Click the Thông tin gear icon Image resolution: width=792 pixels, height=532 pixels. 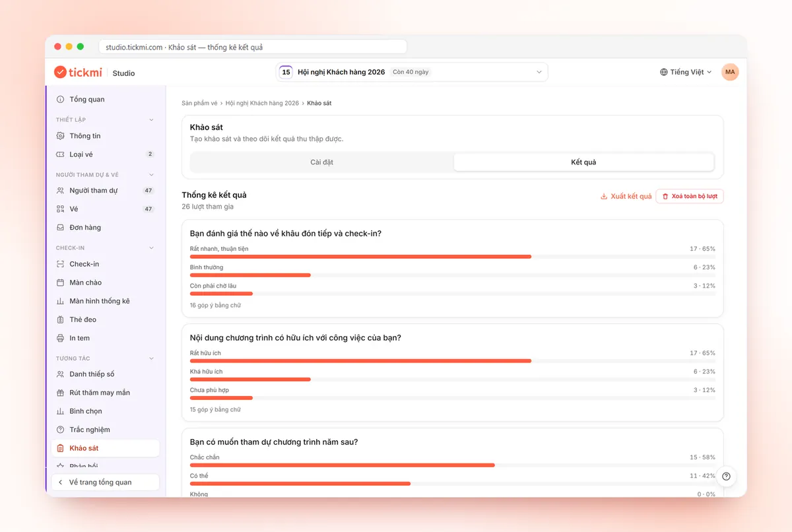60,136
